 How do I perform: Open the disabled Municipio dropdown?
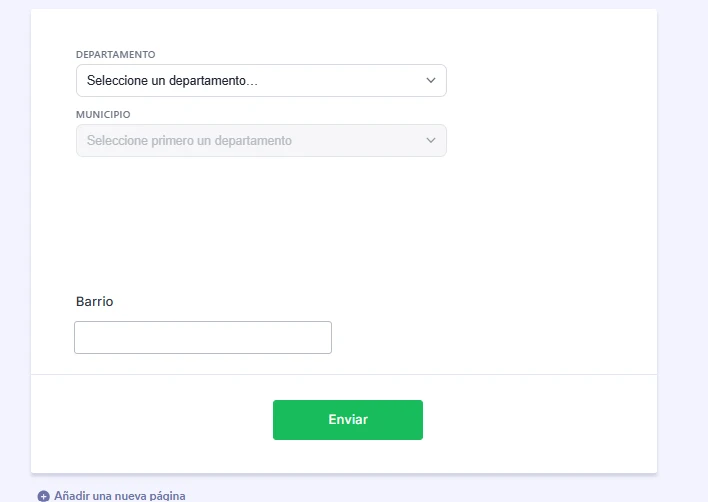(x=261, y=140)
